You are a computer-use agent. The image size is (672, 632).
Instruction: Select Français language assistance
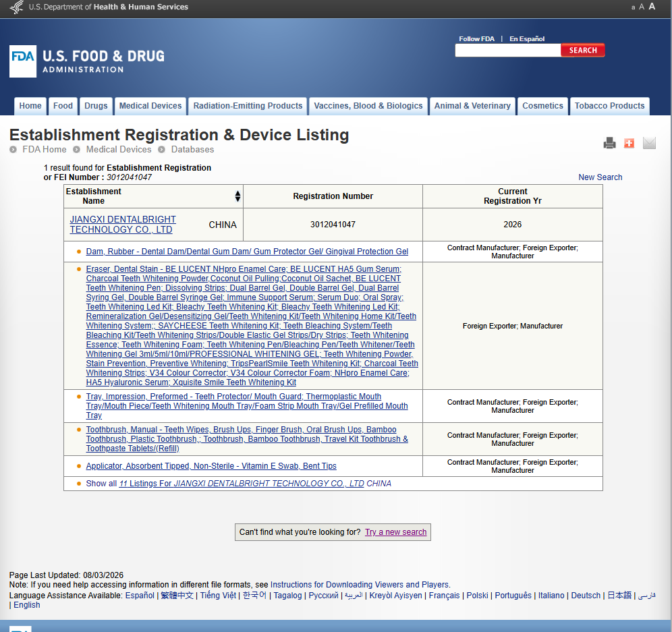444,596
